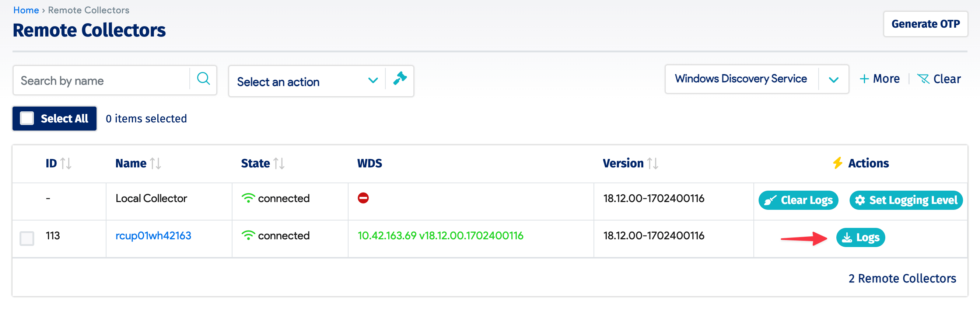The image size is (980, 309).
Task: Click the Clear Logs button
Action: tap(798, 200)
